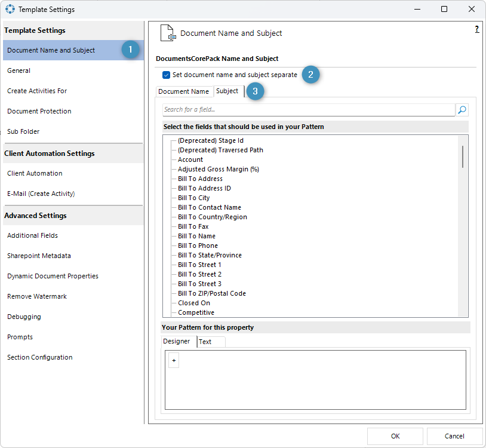Select (Deprecated) Stage Id field
The height and width of the screenshot is (448, 486).
pyautogui.click(x=211, y=141)
